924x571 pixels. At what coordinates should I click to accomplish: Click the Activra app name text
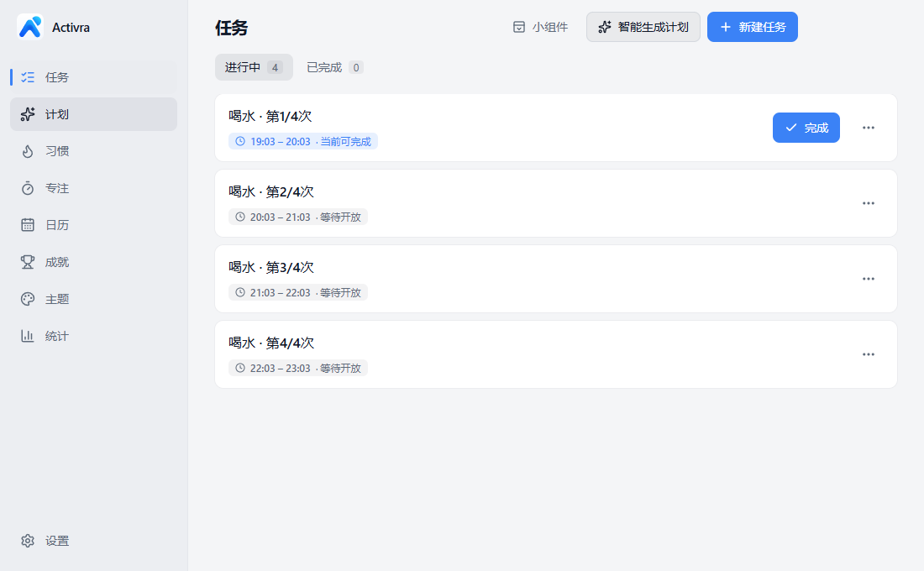pos(71,28)
